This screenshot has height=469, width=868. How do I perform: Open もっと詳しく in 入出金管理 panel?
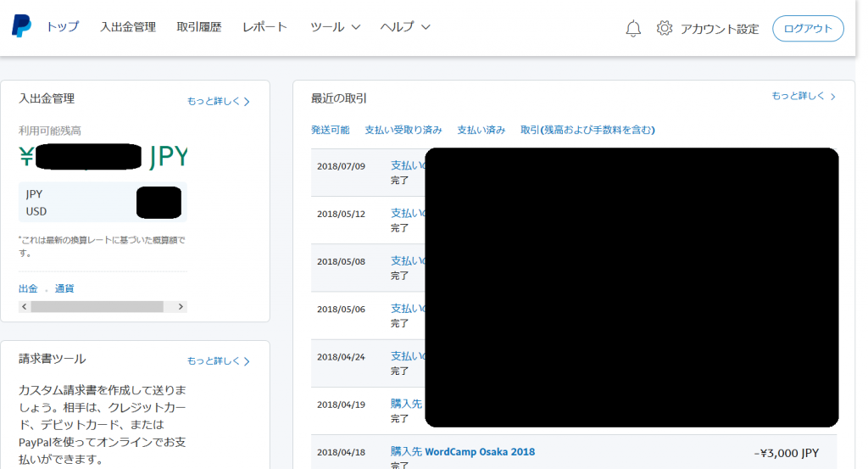[219, 102]
